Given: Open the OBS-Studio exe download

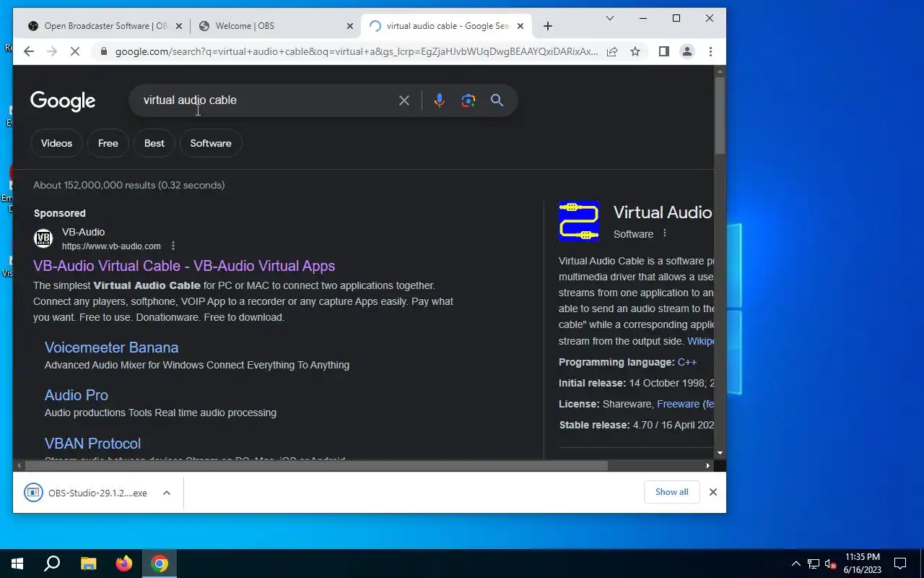Looking at the screenshot, I should coord(86,493).
